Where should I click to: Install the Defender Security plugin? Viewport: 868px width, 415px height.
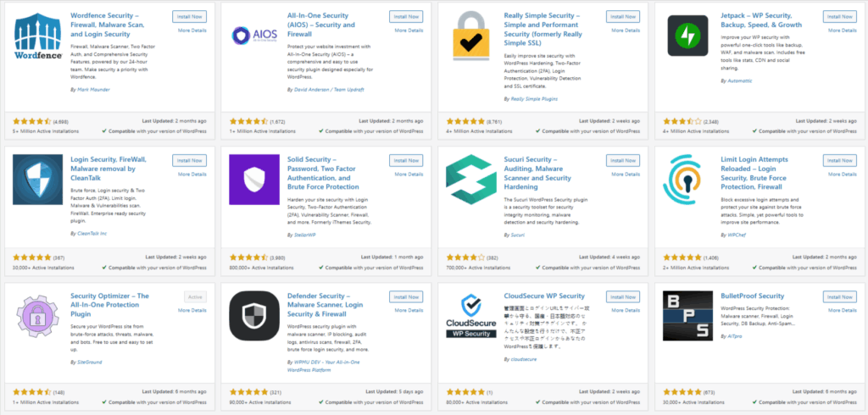[x=406, y=297]
